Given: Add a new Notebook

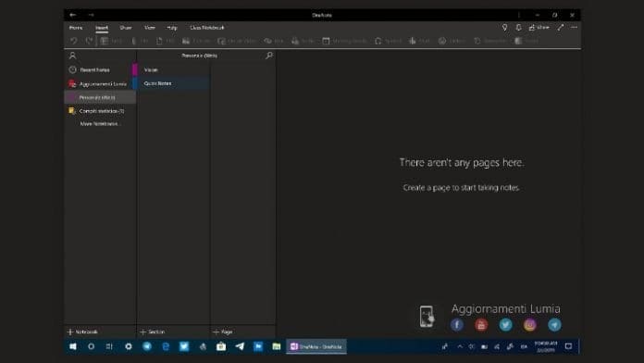Looking at the screenshot, I should click(x=82, y=332).
